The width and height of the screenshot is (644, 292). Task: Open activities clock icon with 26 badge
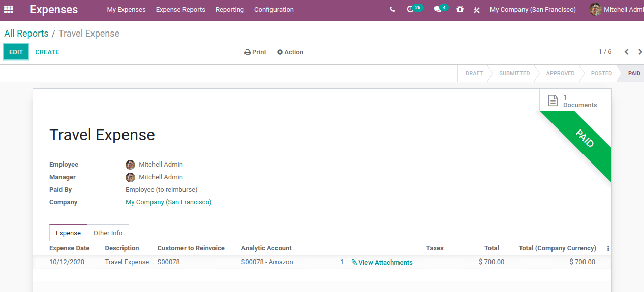pyautogui.click(x=414, y=9)
